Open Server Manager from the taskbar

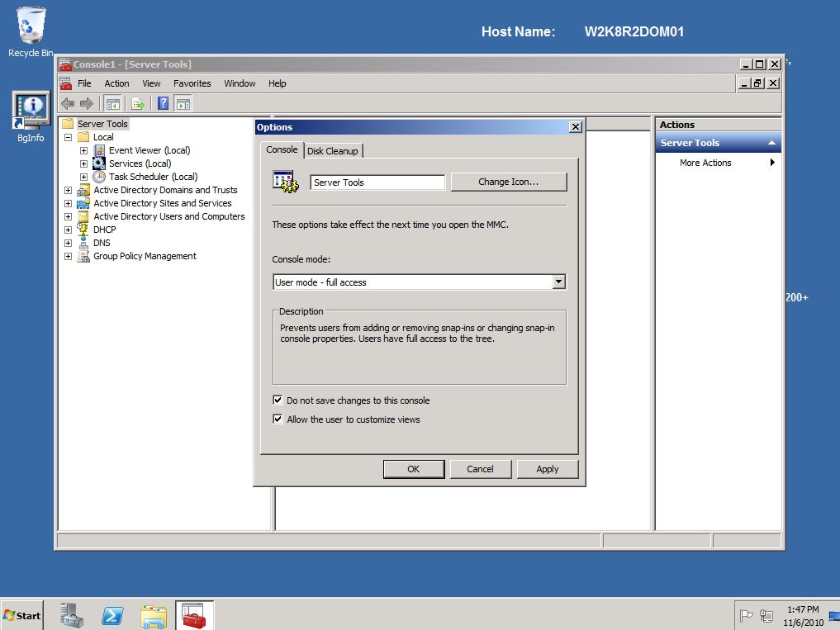coord(72,615)
